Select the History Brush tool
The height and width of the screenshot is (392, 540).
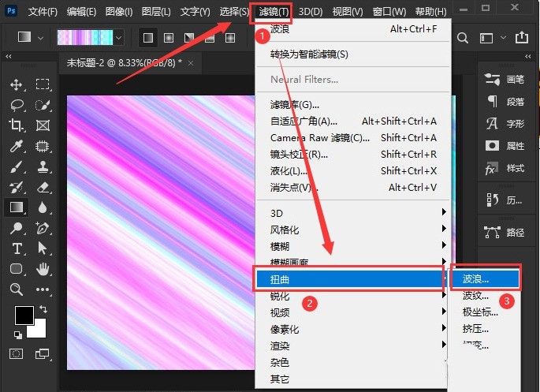point(17,188)
